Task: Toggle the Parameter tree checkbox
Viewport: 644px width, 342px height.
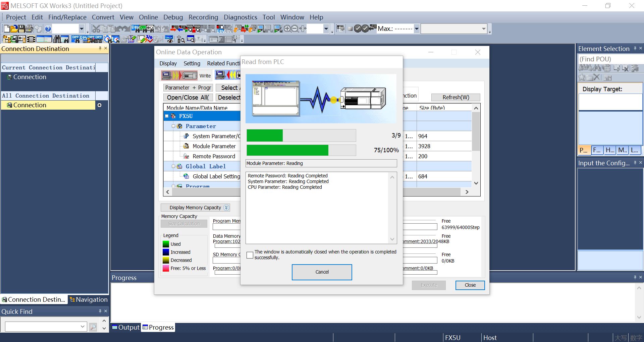Action: click(173, 126)
